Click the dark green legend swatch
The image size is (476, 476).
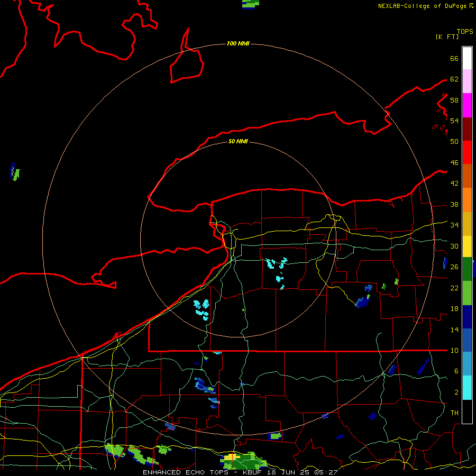tap(467, 269)
